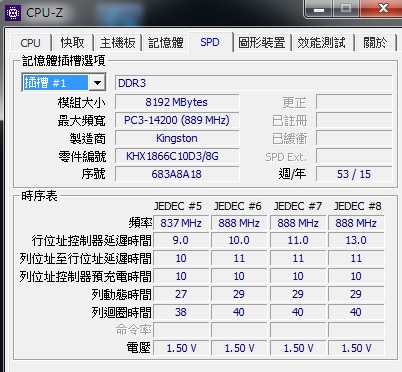Click the 13.0 CAS latency cell

(356, 240)
